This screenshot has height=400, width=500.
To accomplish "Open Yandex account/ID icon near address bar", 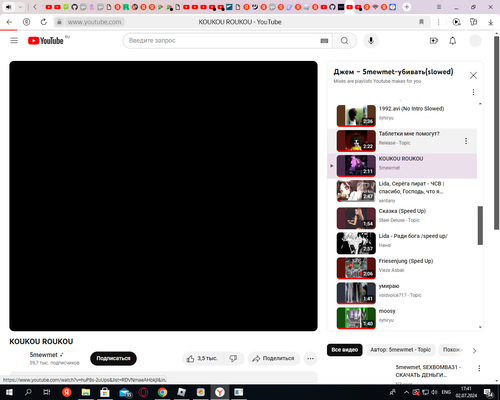I will click(26, 22).
